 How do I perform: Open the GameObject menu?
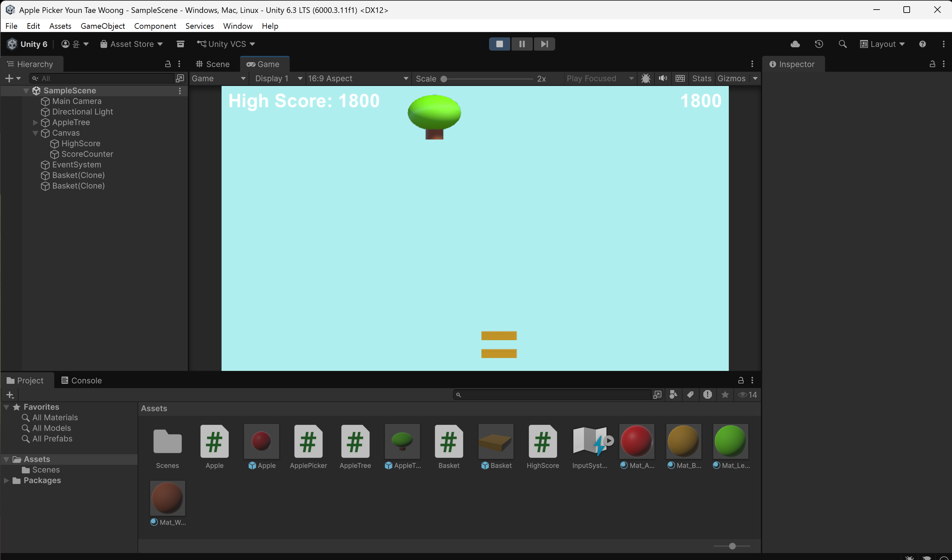103,26
